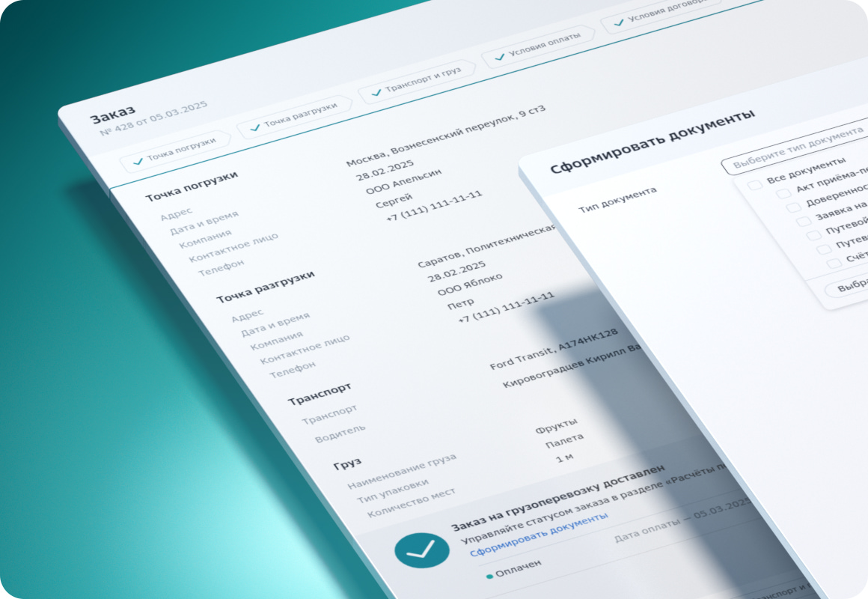This screenshot has height=599, width=868.
Task: Click the Наименование груза label
Action: click(402, 472)
